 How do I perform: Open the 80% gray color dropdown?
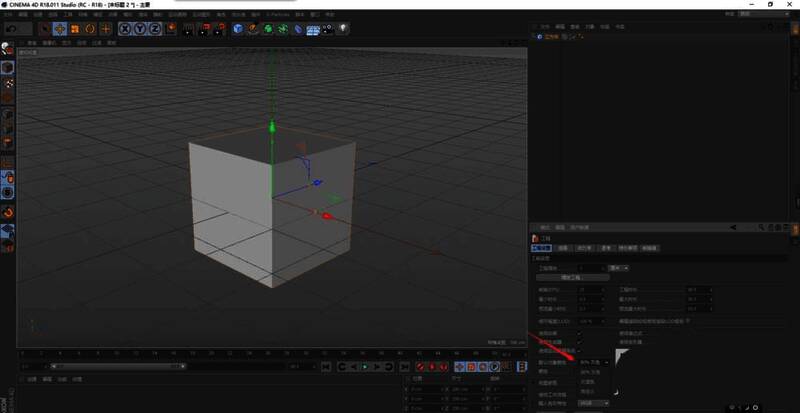pyautogui.click(x=592, y=361)
